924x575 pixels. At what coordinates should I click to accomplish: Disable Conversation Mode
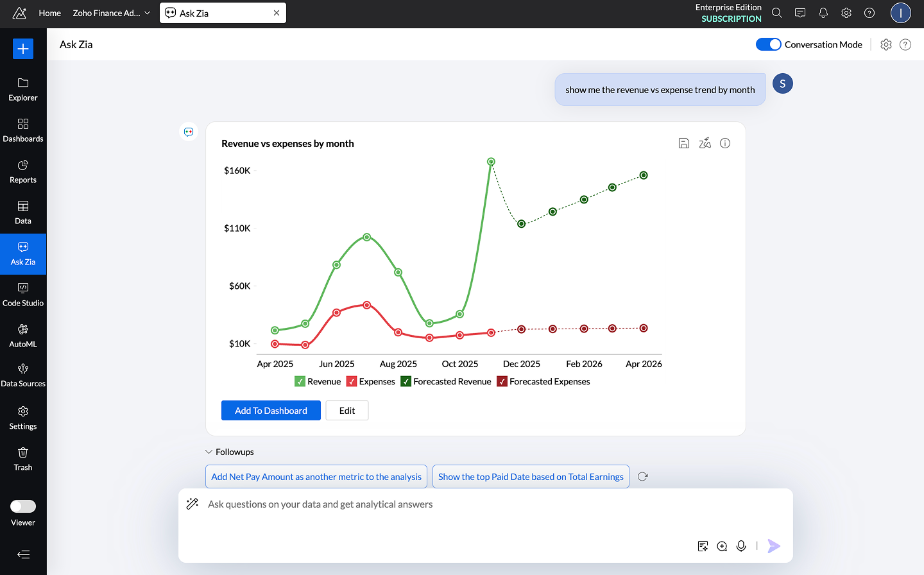click(x=768, y=44)
